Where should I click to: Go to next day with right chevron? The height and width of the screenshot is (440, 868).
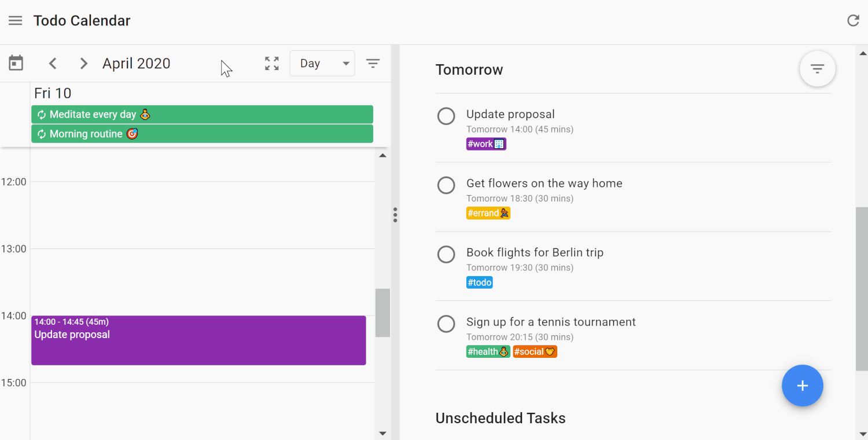pyautogui.click(x=84, y=64)
